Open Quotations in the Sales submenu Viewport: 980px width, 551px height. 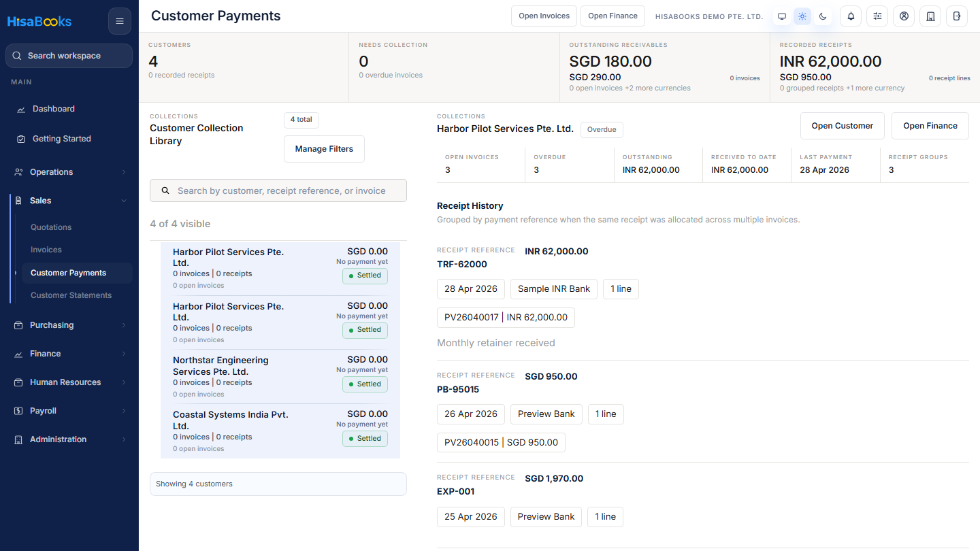pos(51,227)
